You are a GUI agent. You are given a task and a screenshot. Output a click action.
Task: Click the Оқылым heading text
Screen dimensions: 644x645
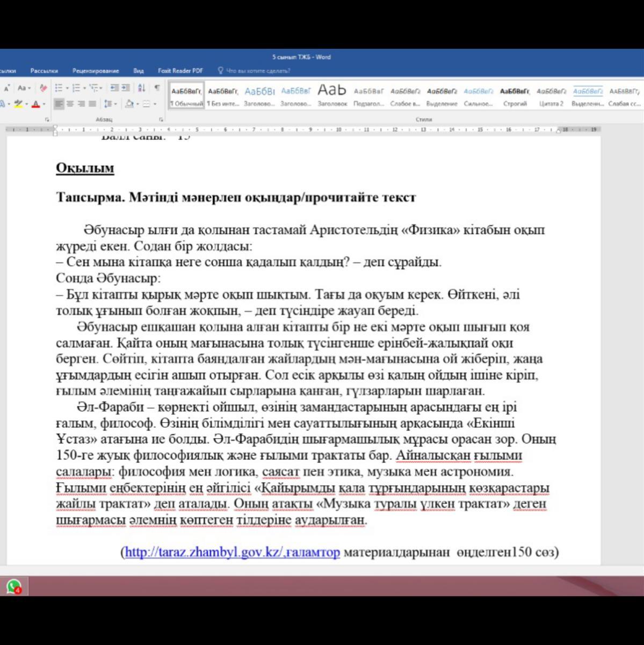[x=85, y=168]
